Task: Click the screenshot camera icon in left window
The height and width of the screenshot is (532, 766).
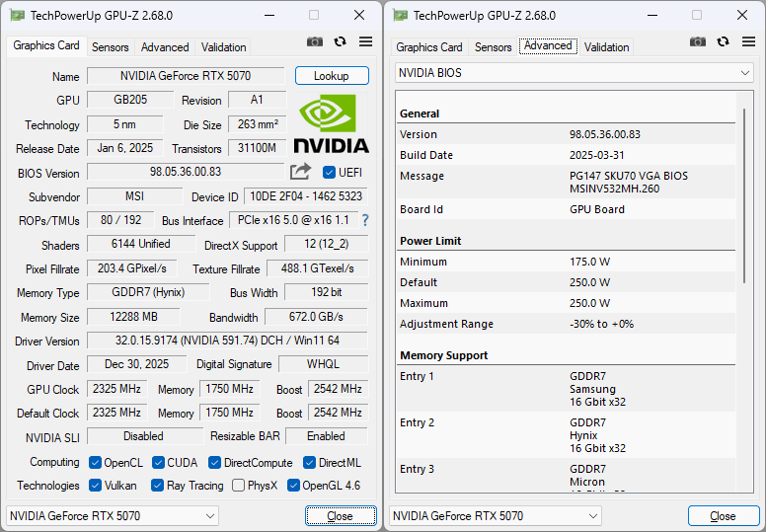Action: pyautogui.click(x=315, y=42)
